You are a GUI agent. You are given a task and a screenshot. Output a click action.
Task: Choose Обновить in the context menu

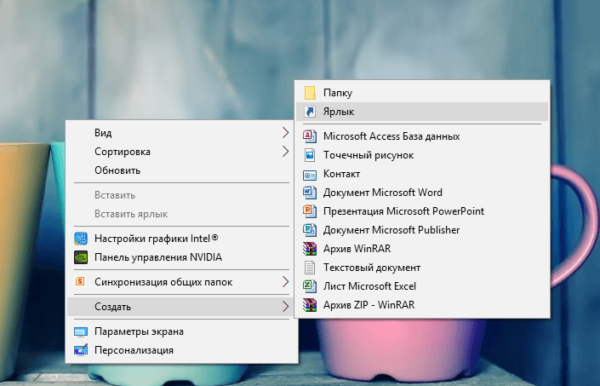[182, 170]
